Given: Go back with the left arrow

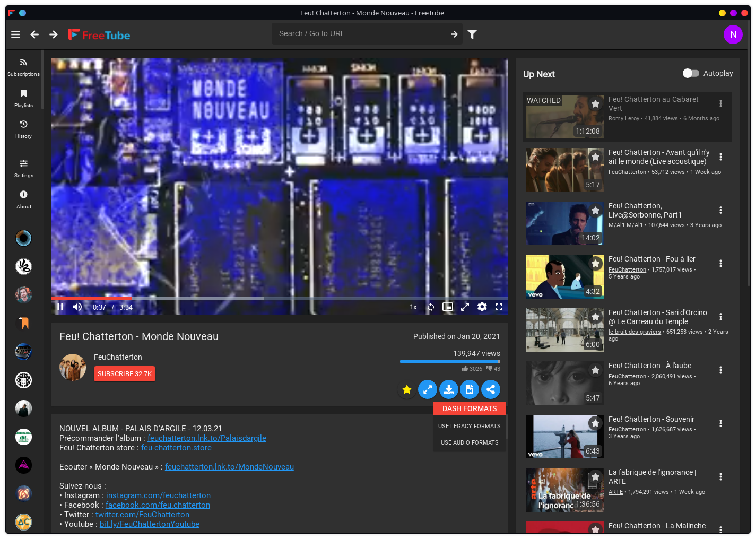Looking at the screenshot, I should [x=34, y=34].
